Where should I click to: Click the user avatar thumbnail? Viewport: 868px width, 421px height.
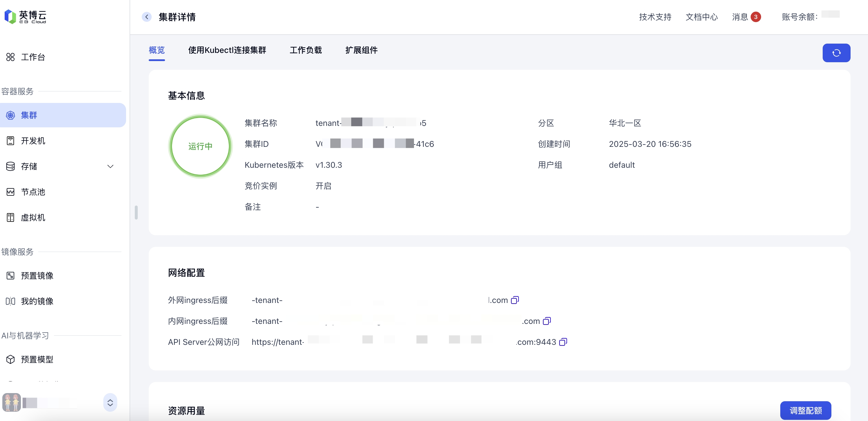pyautogui.click(x=12, y=402)
